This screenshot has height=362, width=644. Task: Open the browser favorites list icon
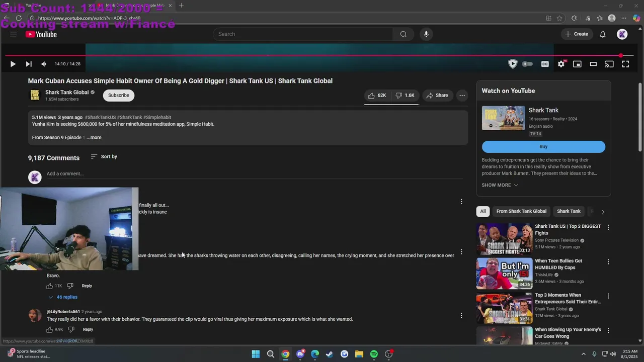pos(600,18)
